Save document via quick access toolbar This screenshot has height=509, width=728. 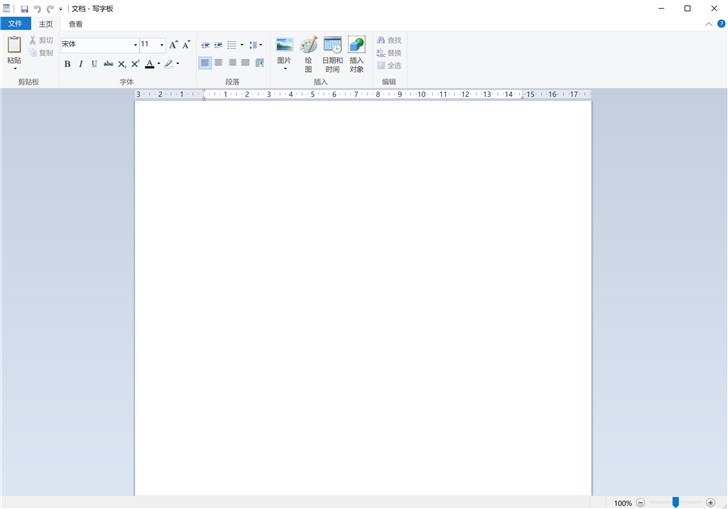(25, 9)
